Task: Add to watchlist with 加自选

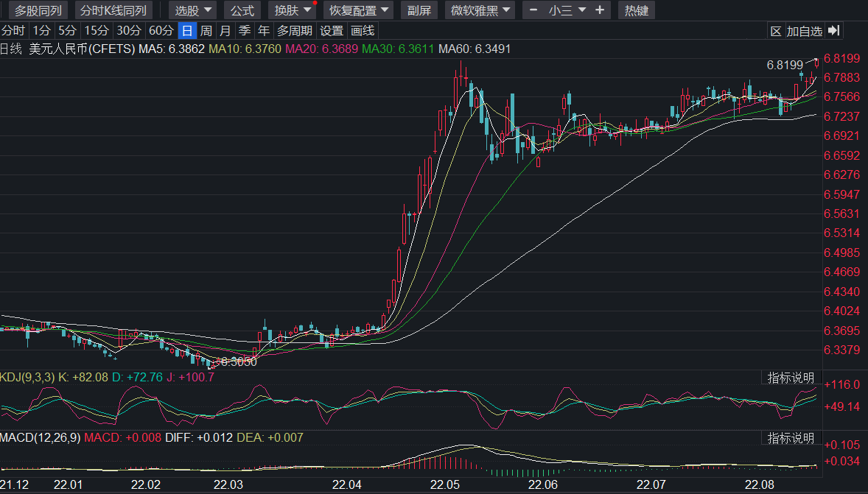Action: coord(804,31)
